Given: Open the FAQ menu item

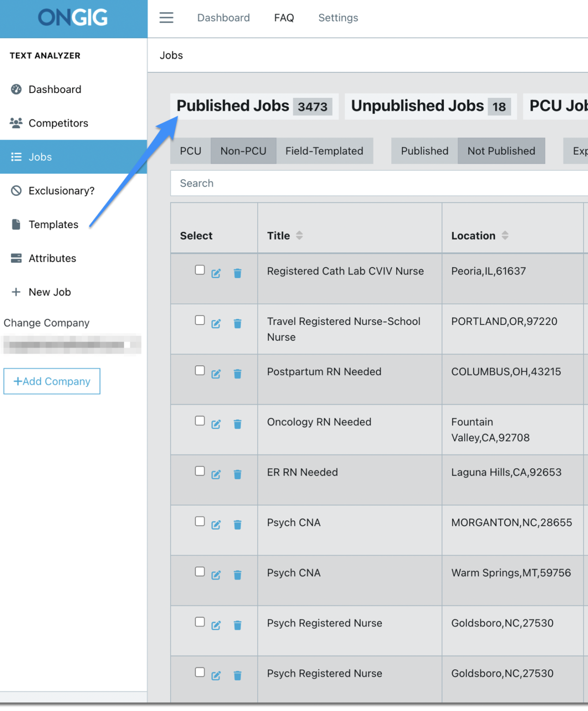Looking at the screenshot, I should [283, 18].
